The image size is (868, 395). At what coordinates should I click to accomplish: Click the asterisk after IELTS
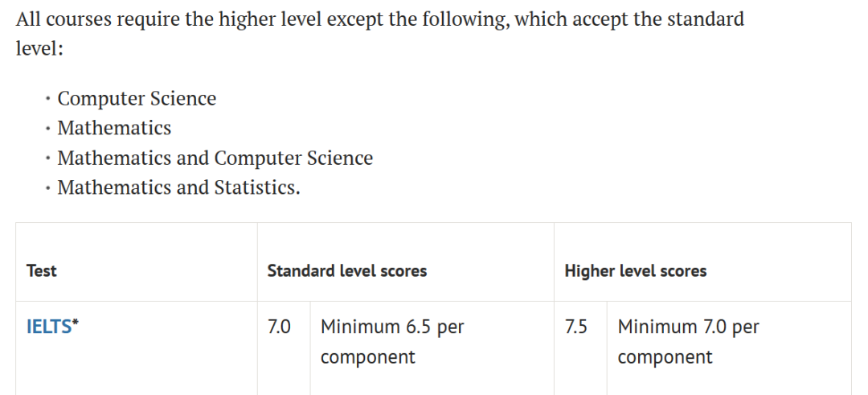[x=76, y=323]
